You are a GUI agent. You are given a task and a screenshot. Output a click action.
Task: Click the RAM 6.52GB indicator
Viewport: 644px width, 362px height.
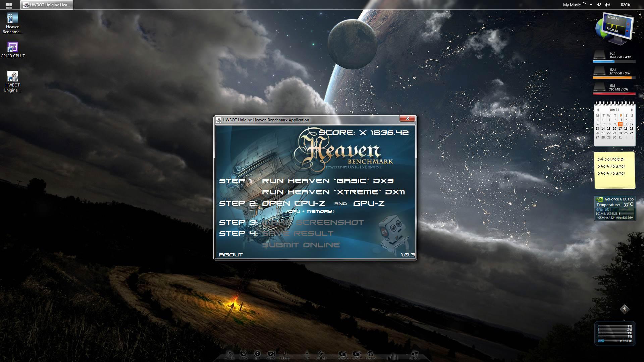615,341
